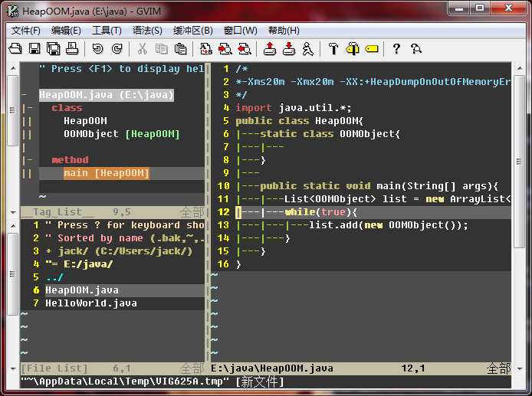Open the 缓冲区(B) menu
Screen dimensions: 532x396
192,31
